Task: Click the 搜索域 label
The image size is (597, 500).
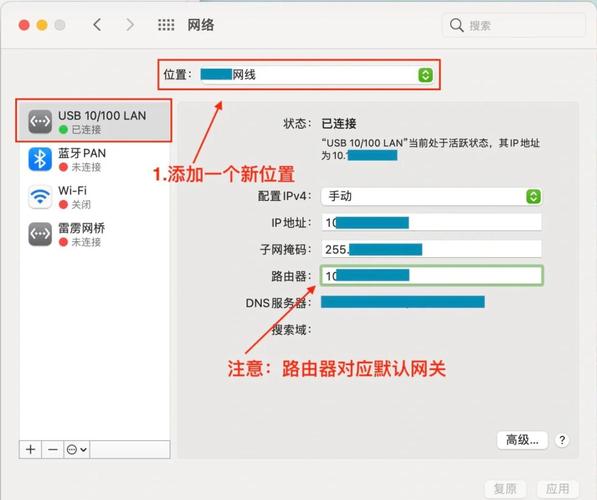Action: (291, 329)
